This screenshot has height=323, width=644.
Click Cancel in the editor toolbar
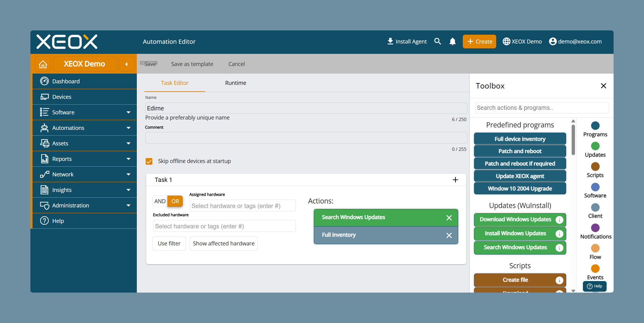237,64
